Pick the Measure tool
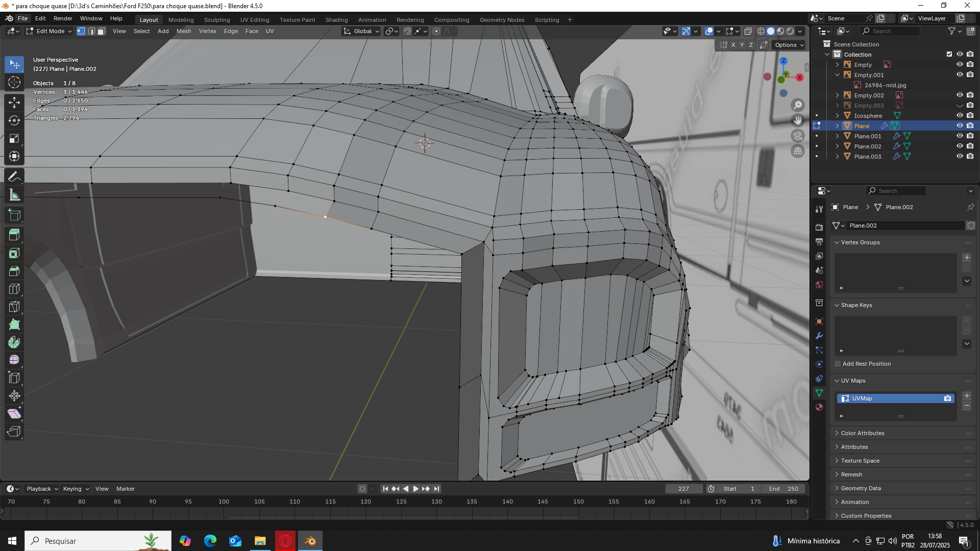This screenshot has height=551, width=980. click(14, 195)
